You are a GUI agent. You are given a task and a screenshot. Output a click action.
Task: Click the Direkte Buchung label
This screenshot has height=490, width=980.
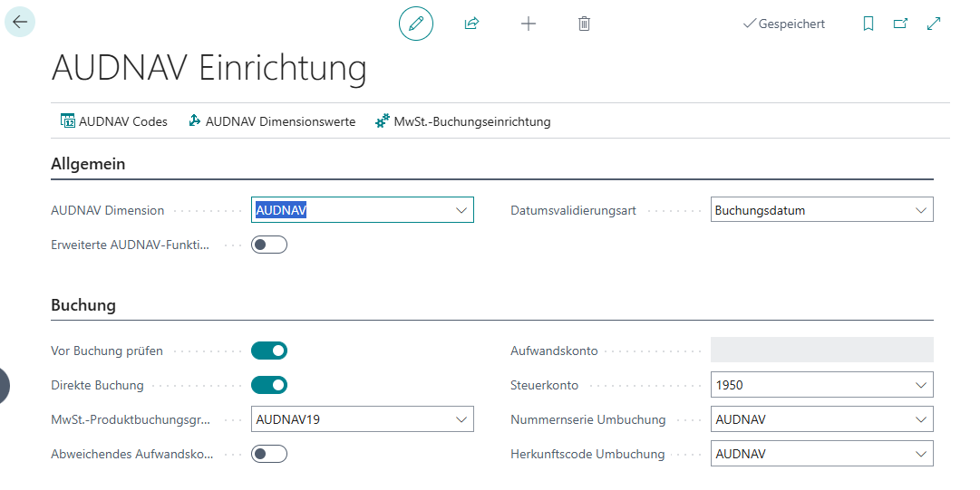(x=98, y=385)
